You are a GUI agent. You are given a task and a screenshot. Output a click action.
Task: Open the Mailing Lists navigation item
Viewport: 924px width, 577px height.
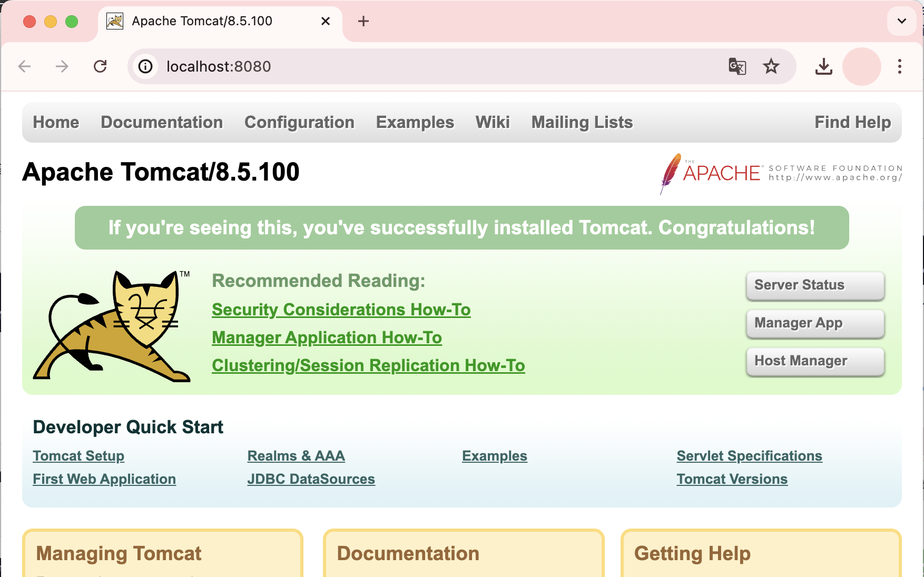pyautogui.click(x=582, y=122)
